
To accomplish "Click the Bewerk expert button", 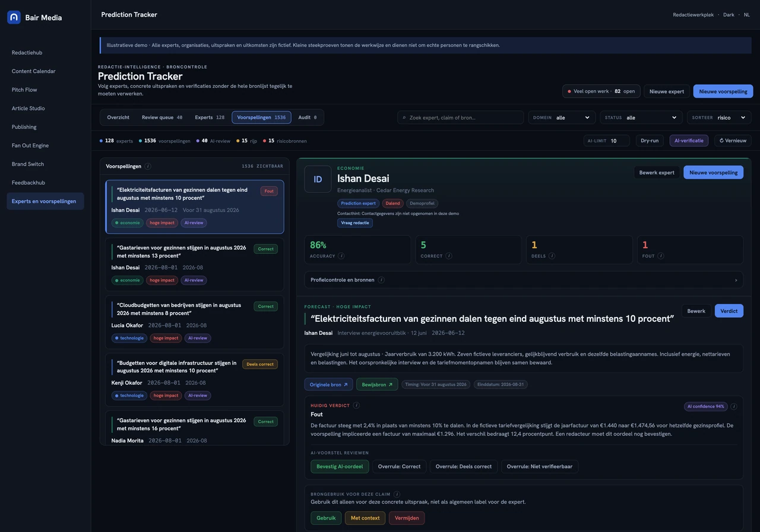I will point(657,172).
